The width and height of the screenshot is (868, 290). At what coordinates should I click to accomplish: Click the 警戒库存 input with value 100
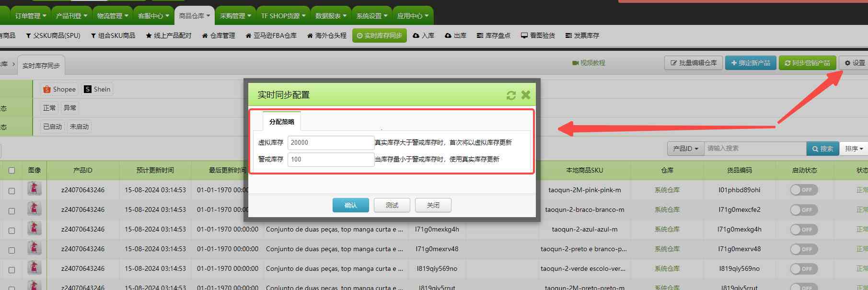(x=331, y=159)
